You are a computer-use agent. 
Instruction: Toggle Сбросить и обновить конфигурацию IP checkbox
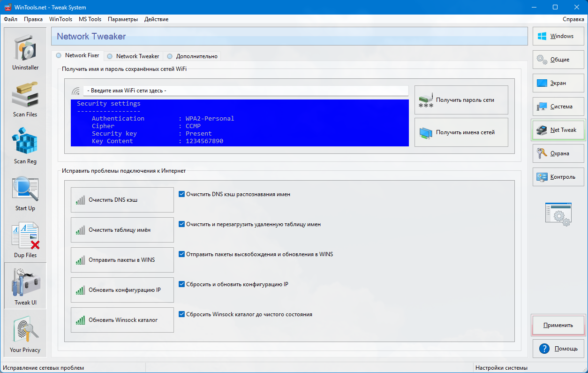(x=182, y=284)
